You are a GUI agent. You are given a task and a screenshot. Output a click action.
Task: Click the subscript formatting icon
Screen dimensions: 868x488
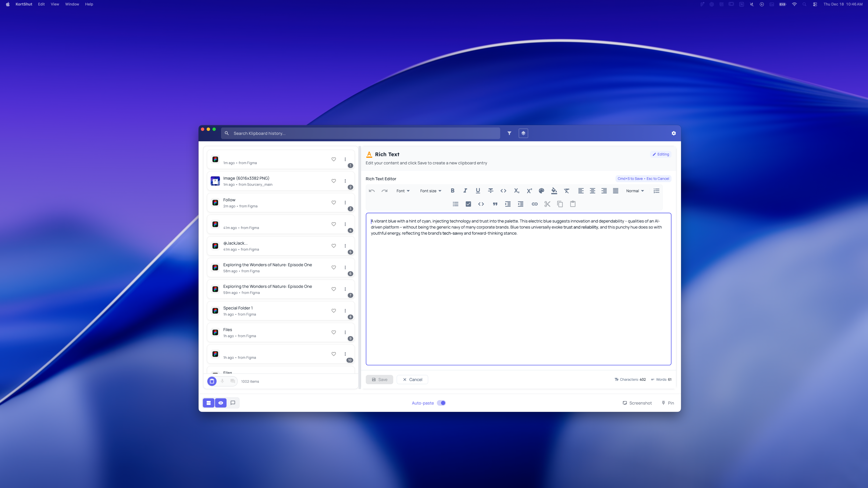point(516,191)
